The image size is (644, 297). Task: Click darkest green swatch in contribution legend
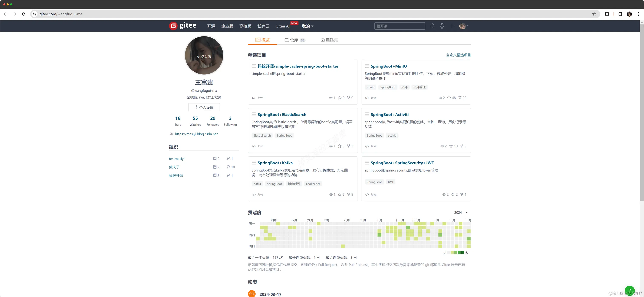click(463, 252)
